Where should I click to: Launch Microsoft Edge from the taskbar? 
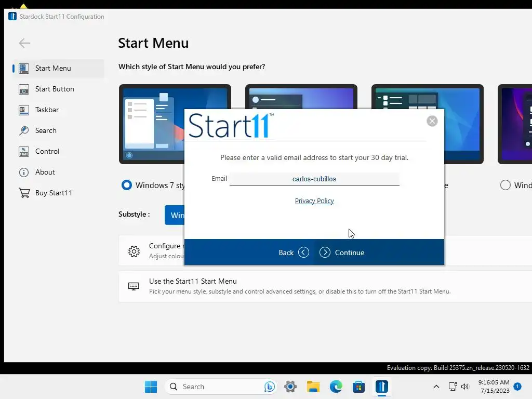pyautogui.click(x=336, y=387)
